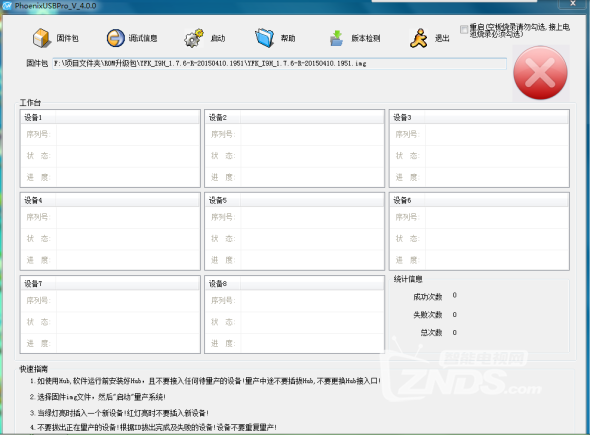Click 进度 row in 设备8
Image resolution: width=590 pixels, height=435 pixels.
[x=294, y=343]
